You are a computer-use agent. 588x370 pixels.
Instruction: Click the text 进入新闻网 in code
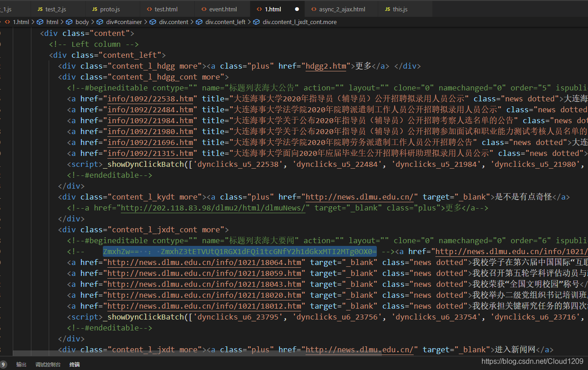tap(515, 350)
